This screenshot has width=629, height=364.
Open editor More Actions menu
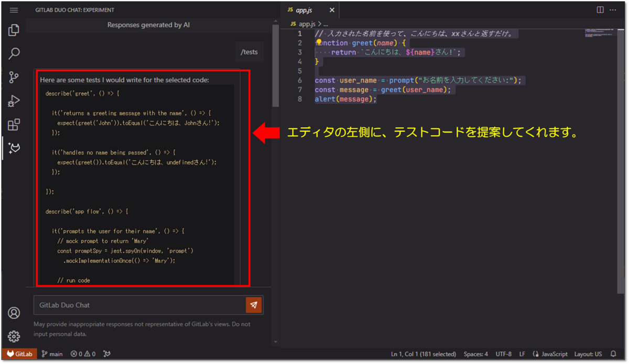tap(613, 10)
